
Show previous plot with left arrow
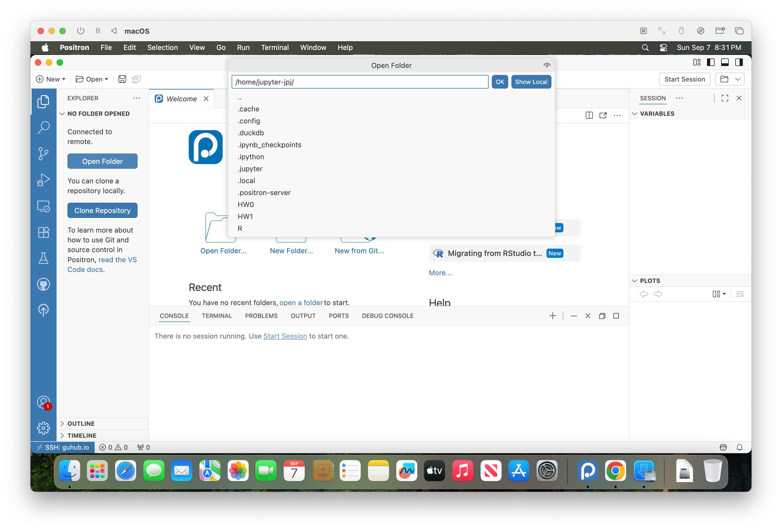tap(644, 294)
